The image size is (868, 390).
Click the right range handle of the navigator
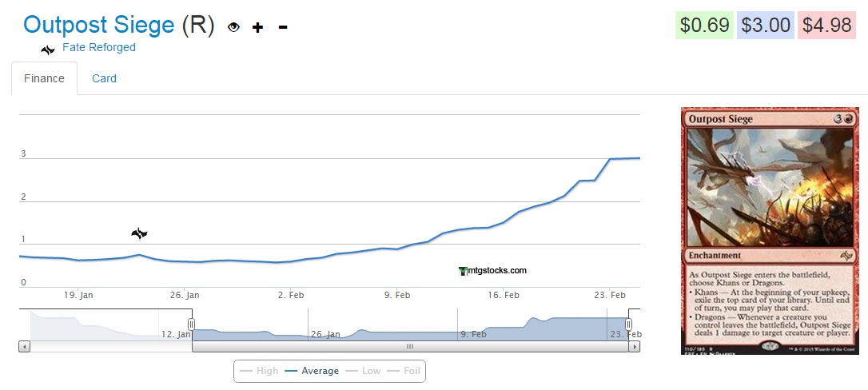[x=628, y=324]
